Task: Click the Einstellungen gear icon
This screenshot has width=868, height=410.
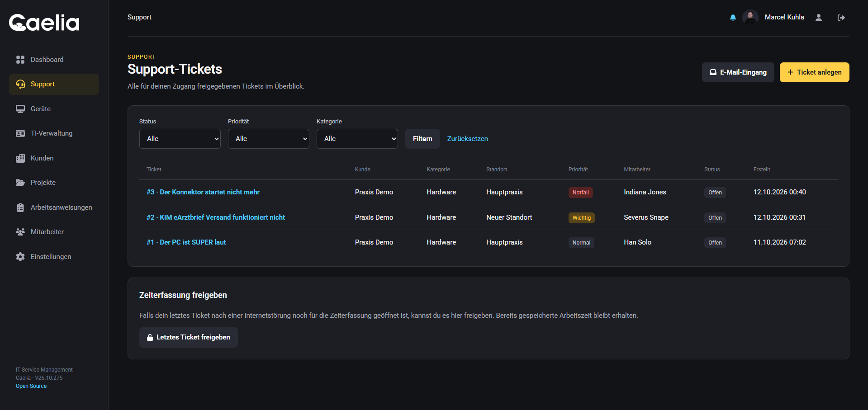Action: coord(20,257)
